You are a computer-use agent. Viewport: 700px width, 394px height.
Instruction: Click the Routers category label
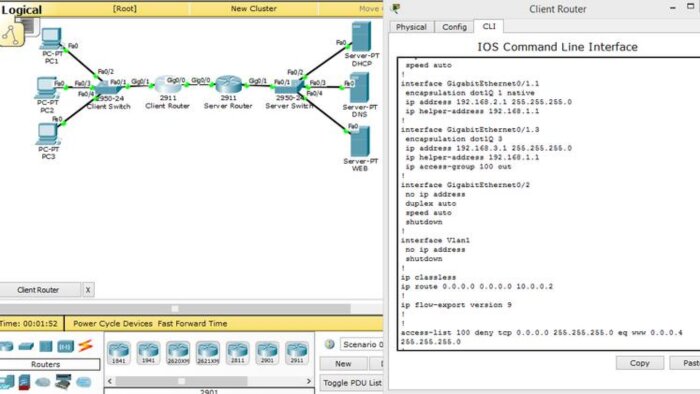coord(45,365)
